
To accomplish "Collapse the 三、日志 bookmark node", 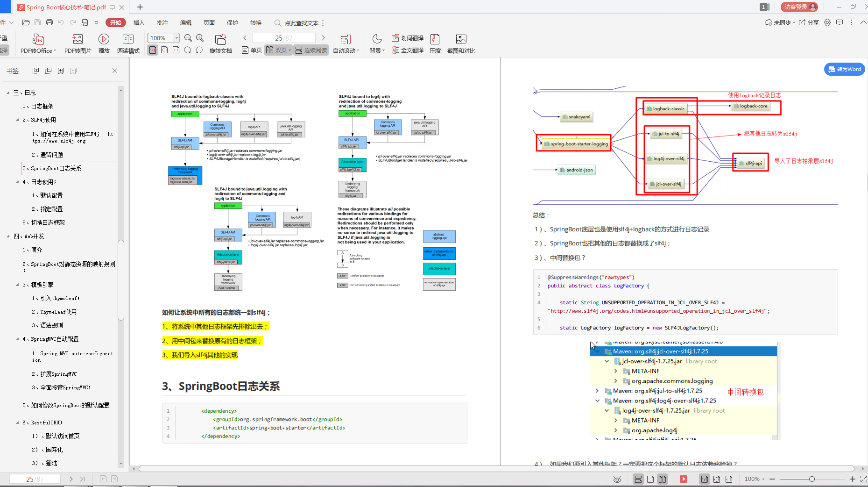I will click(8, 93).
